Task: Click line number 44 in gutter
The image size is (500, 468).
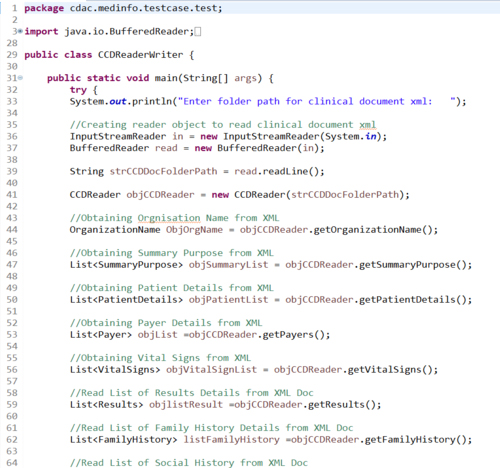Action: 12,230
